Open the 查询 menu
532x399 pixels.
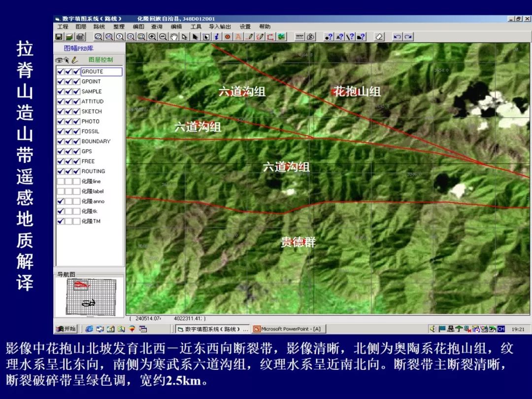(x=157, y=27)
